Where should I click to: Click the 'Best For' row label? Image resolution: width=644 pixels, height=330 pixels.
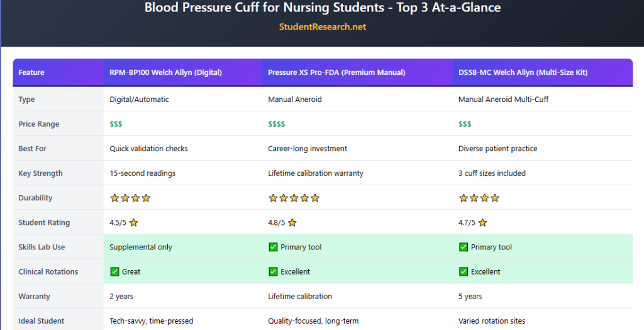(33, 149)
